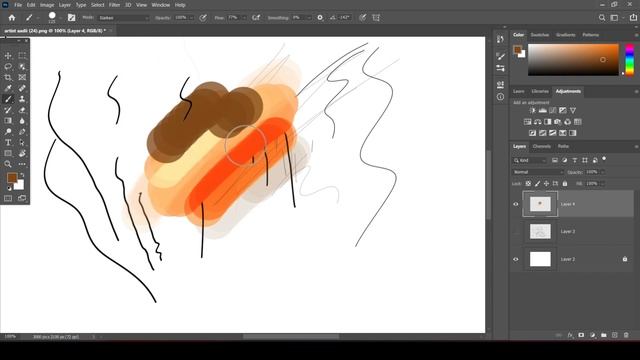Viewport: 640px width, 360px height.
Task: Select the Layer 3 thumbnail
Action: (x=540, y=231)
